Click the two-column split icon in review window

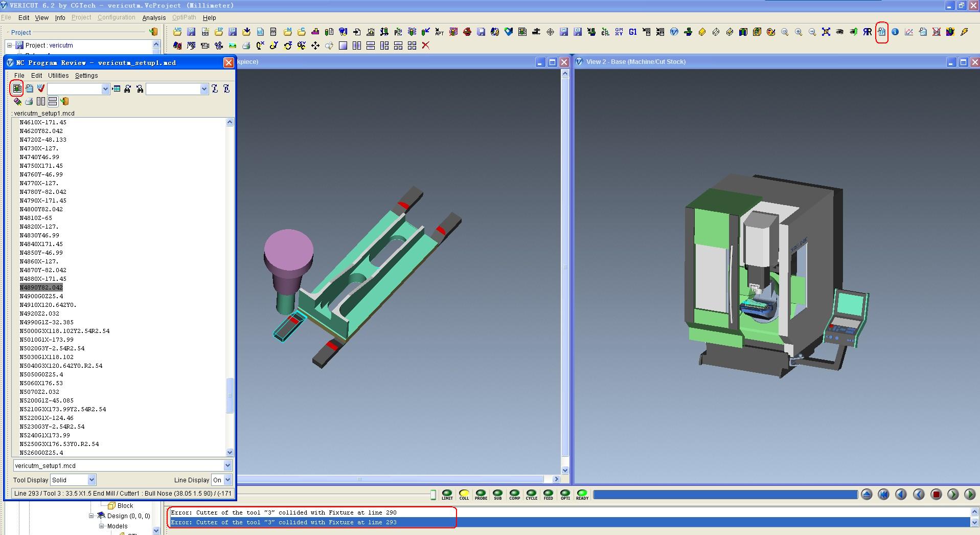click(41, 101)
